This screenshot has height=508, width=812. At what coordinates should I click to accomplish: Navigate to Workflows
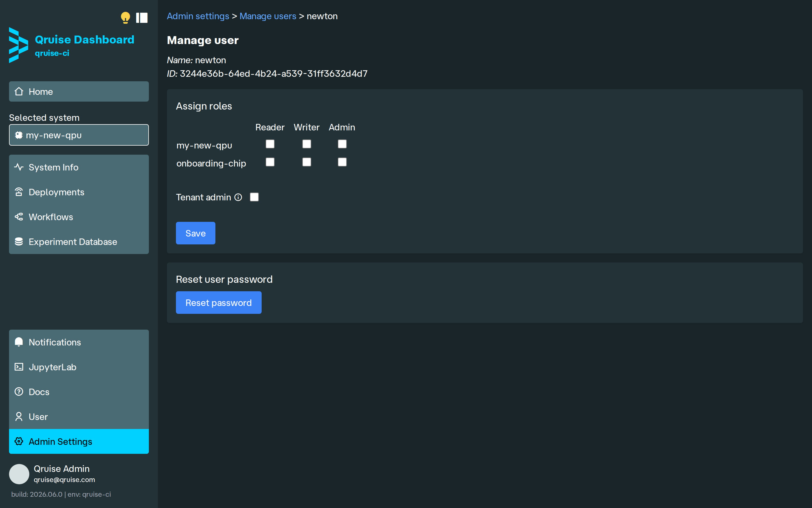click(x=79, y=217)
